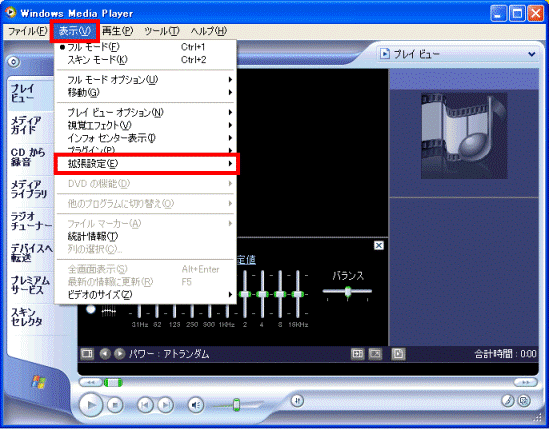The height and width of the screenshot is (430, 549).
Task: Switch to skin mode icon bottom right
Action: pos(524,401)
